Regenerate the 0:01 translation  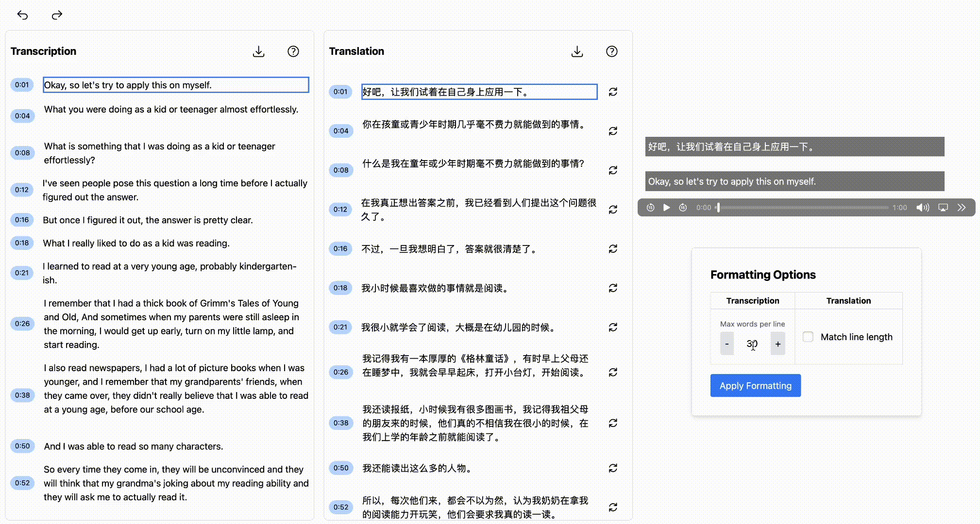point(613,92)
